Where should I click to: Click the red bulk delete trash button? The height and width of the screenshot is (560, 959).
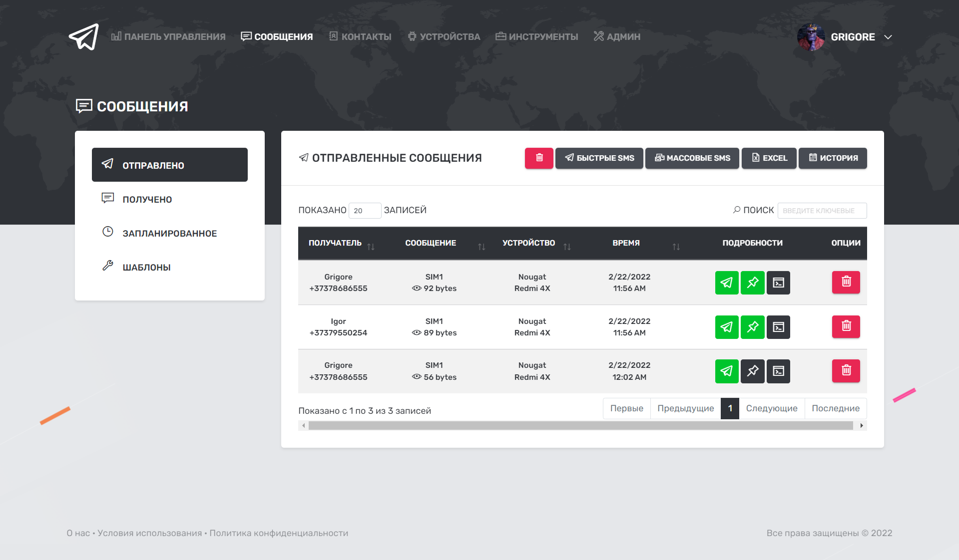539,158
